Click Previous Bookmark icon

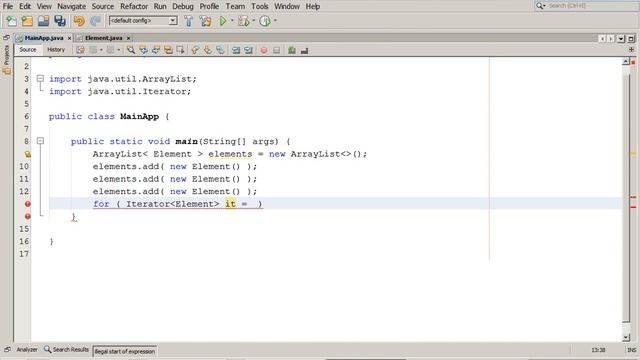195,50
